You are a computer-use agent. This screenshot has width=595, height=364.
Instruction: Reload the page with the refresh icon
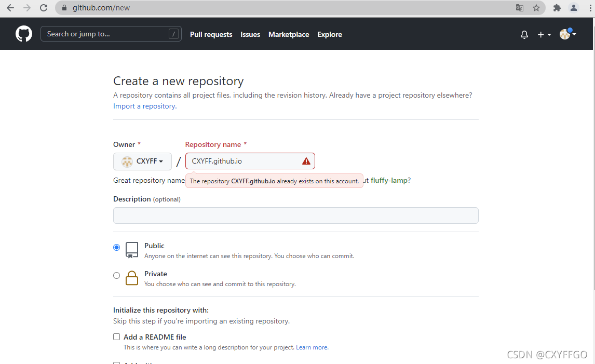[x=44, y=8]
